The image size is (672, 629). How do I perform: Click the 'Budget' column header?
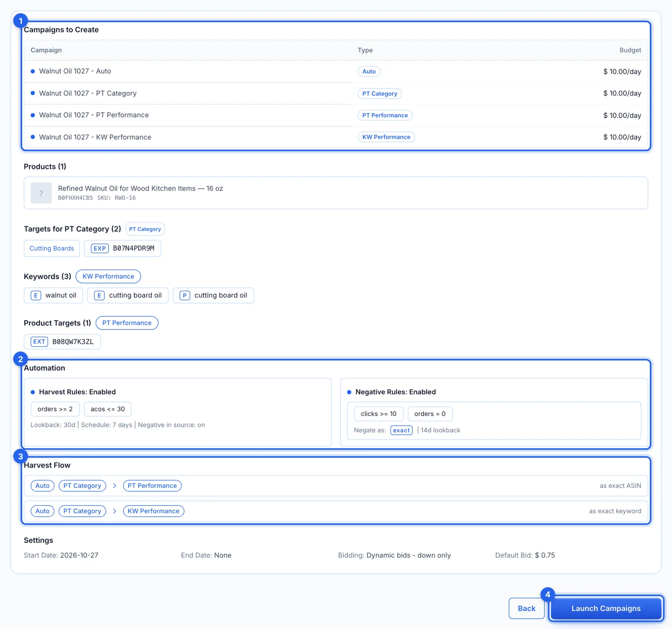pyautogui.click(x=630, y=50)
